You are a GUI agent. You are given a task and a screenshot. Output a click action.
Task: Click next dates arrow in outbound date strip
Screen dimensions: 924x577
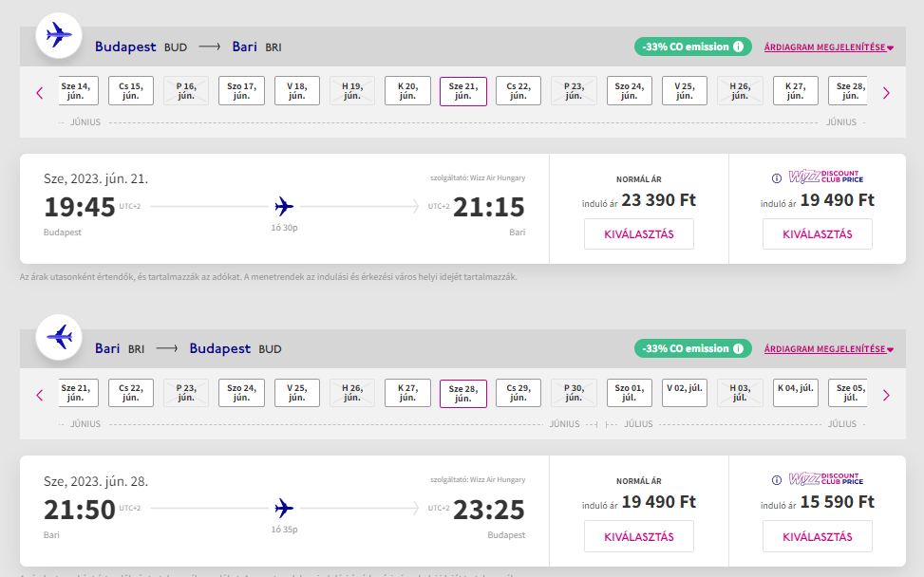click(886, 93)
